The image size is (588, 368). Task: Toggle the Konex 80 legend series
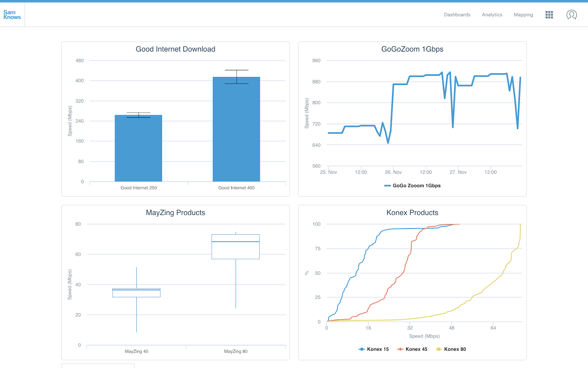tap(451, 349)
